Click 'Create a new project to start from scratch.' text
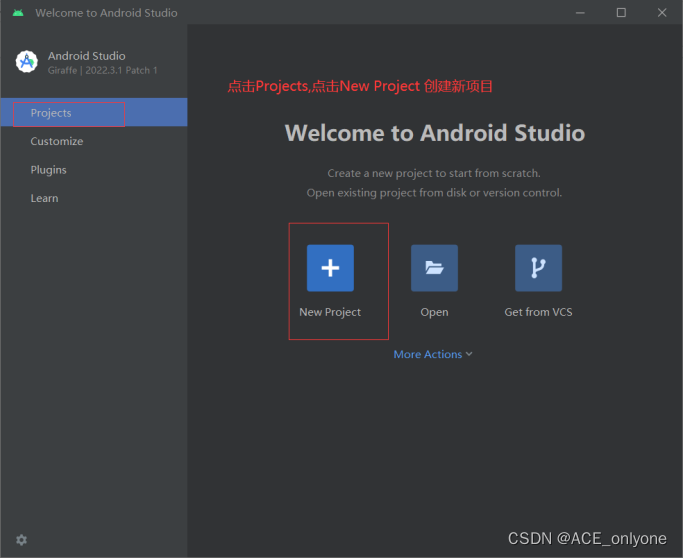 [434, 173]
